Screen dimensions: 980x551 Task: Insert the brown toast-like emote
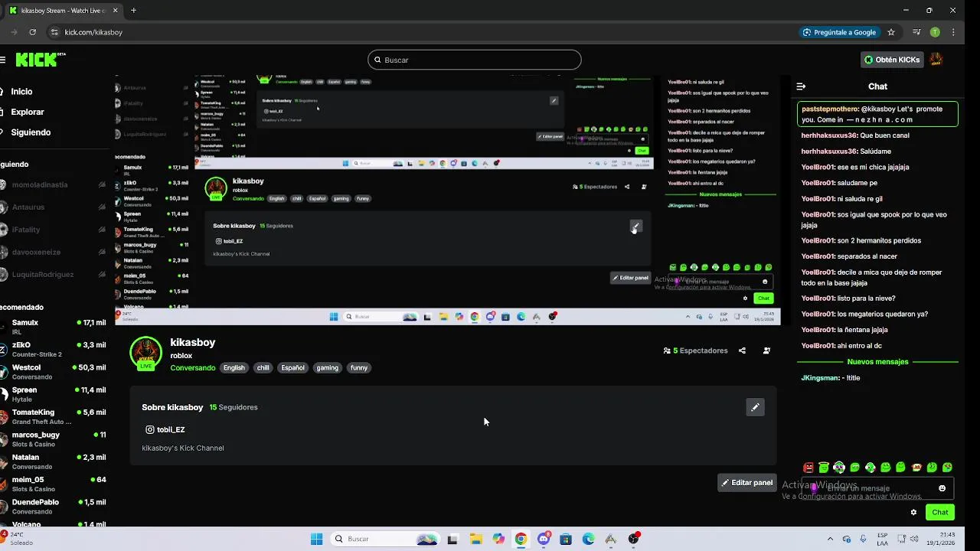coord(916,468)
